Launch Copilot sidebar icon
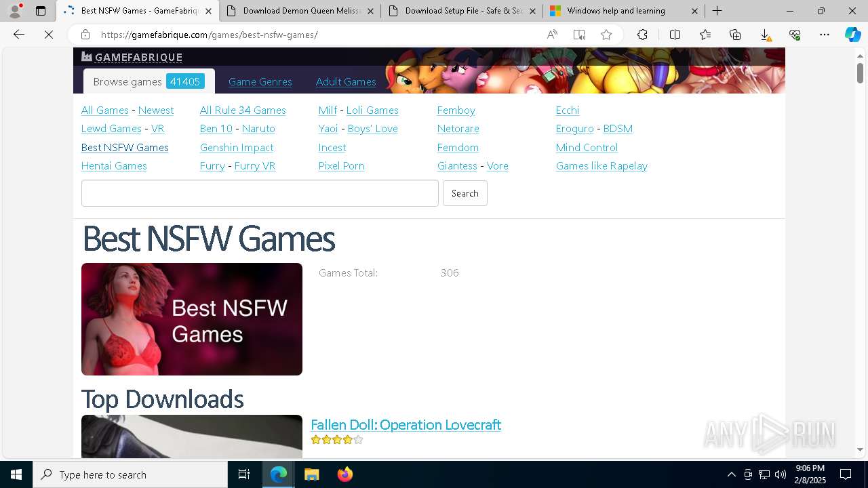868x488 pixels. coord(852,35)
